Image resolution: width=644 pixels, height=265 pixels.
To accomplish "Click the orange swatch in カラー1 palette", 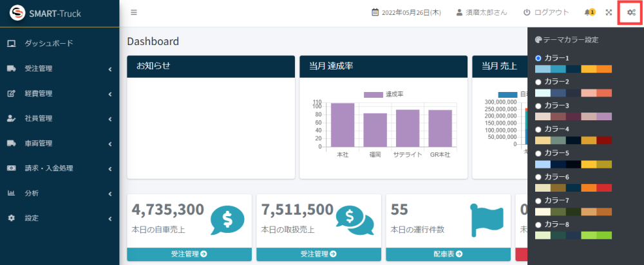I will (x=604, y=69).
